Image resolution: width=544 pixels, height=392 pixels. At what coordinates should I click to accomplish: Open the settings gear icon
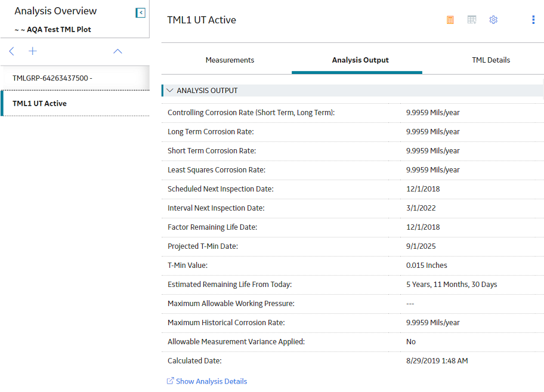pyautogui.click(x=493, y=20)
